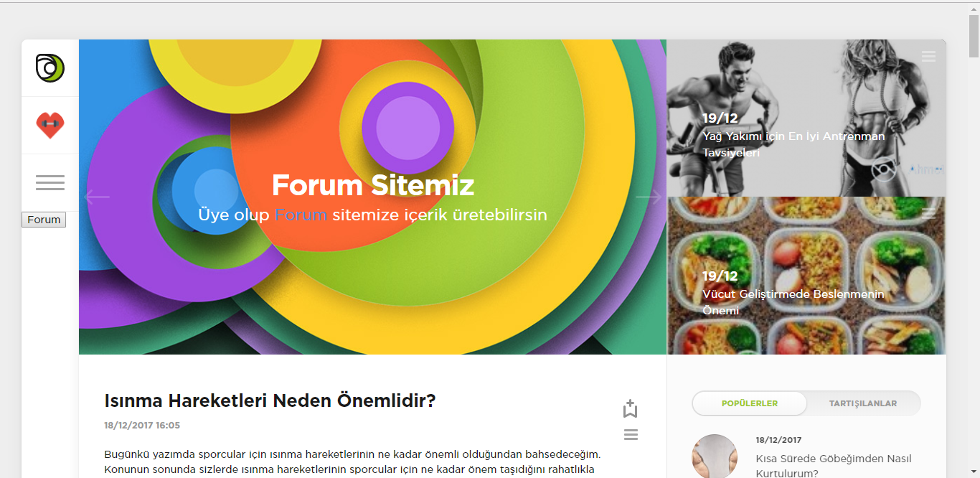Follow the Forum link in slider subtitle
The image size is (980, 478).
301,215
